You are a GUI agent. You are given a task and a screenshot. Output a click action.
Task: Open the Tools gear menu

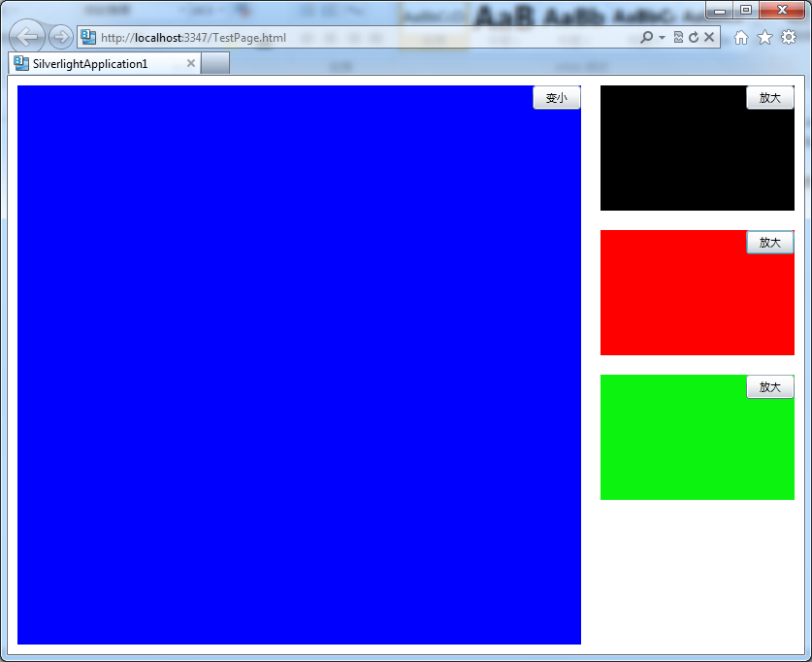point(789,37)
